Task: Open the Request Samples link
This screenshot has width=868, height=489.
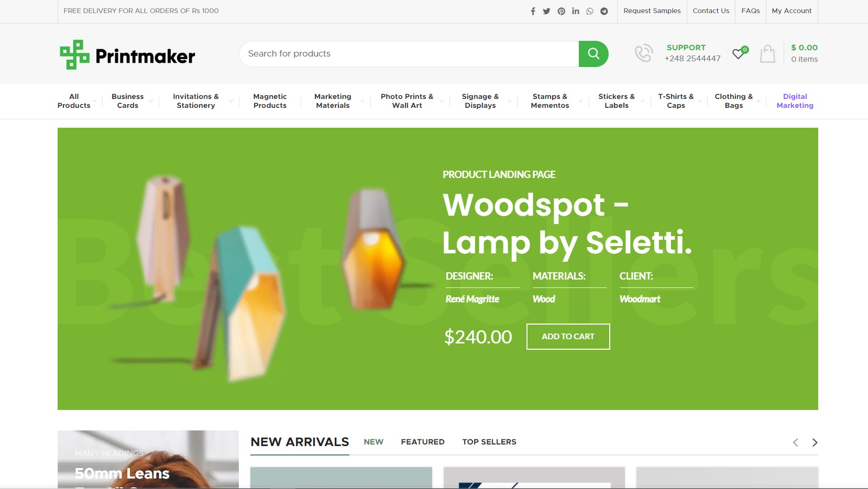Action: (x=652, y=11)
